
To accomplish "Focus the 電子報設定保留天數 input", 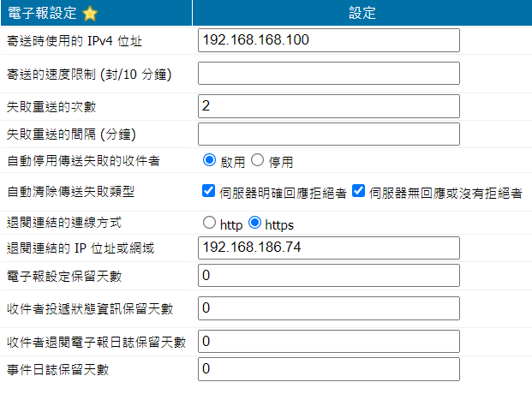I will (328, 276).
